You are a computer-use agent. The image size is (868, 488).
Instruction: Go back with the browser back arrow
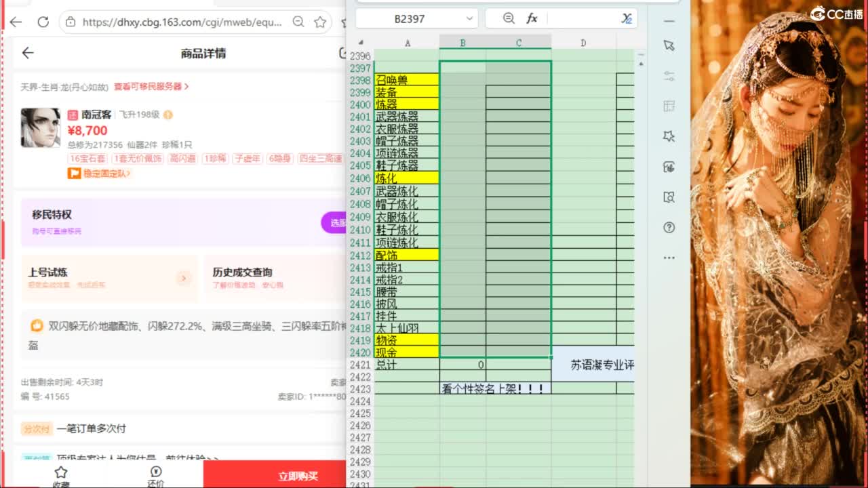pos(16,22)
